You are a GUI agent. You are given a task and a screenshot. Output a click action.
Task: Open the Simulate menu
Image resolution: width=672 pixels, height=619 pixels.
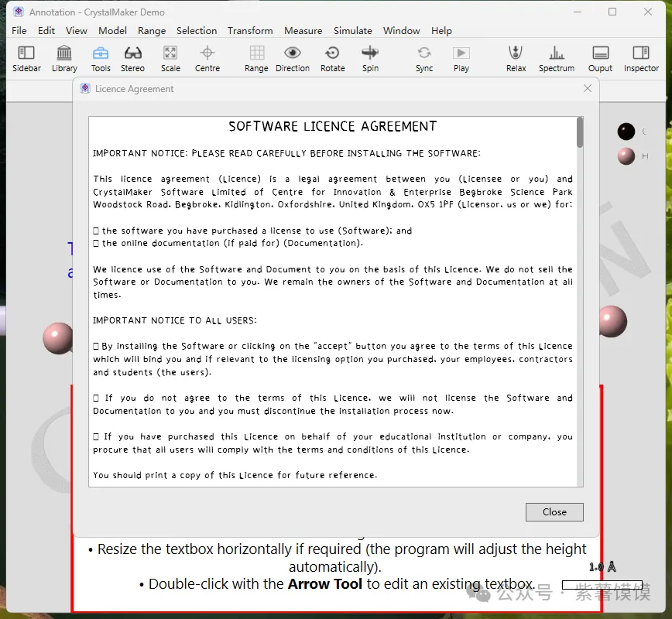pos(353,31)
